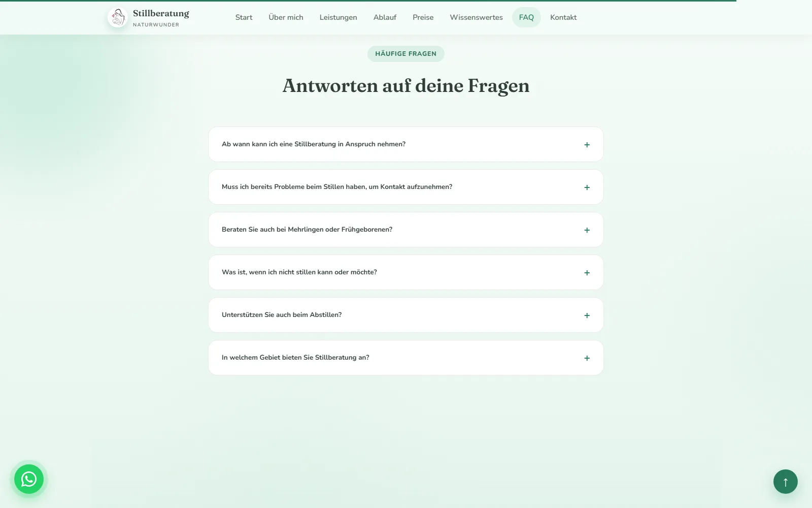812x508 pixels.
Task: Open WhatsApp chat floating button
Action: coord(29,479)
